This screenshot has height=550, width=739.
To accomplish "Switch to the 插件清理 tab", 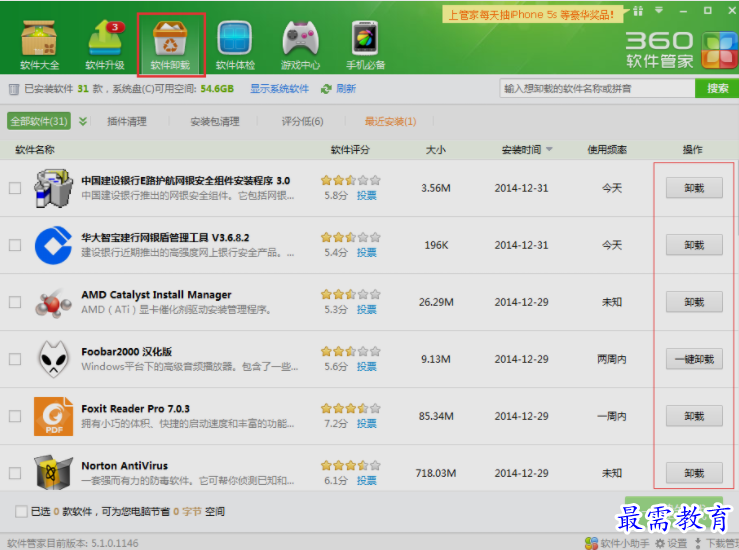I will tap(126, 122).
